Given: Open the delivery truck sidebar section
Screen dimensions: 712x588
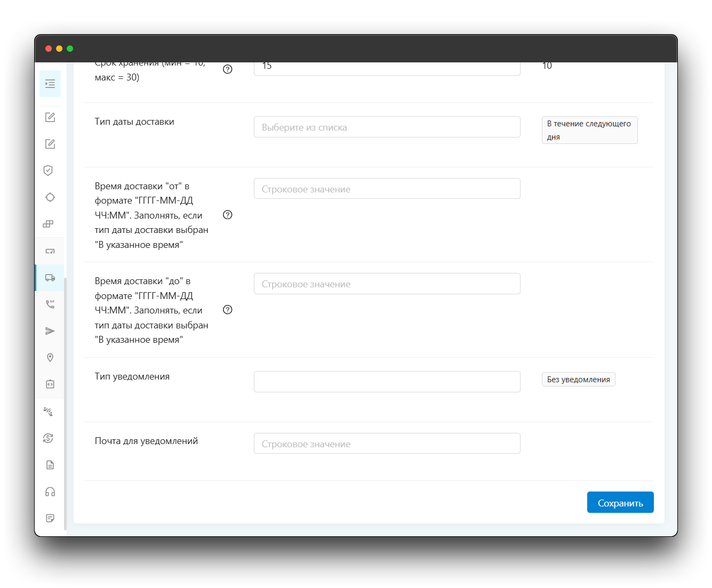Looking at the screenshot, I should point(50,278).
